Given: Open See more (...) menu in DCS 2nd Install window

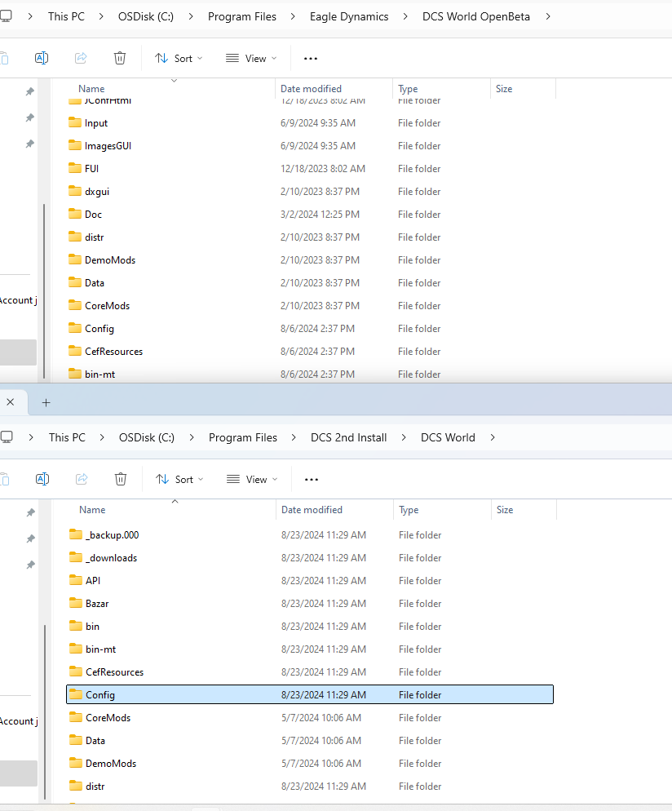Looking at the screenshot, I should tap(312, 480).
